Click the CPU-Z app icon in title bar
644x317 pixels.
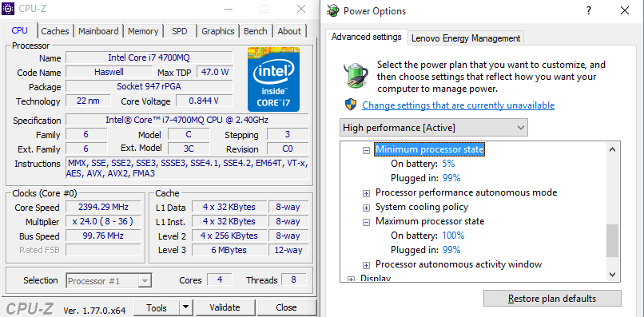pyautogui.click(x=8, y=9)
